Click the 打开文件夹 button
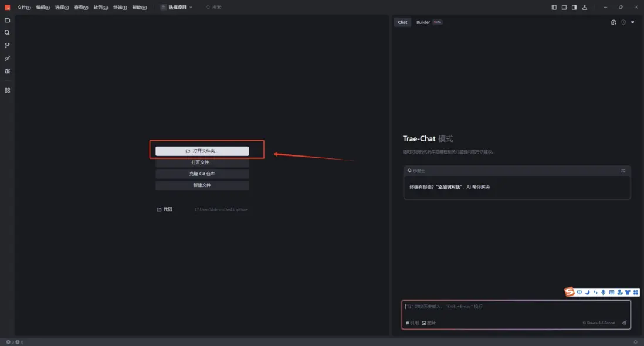 202,151
